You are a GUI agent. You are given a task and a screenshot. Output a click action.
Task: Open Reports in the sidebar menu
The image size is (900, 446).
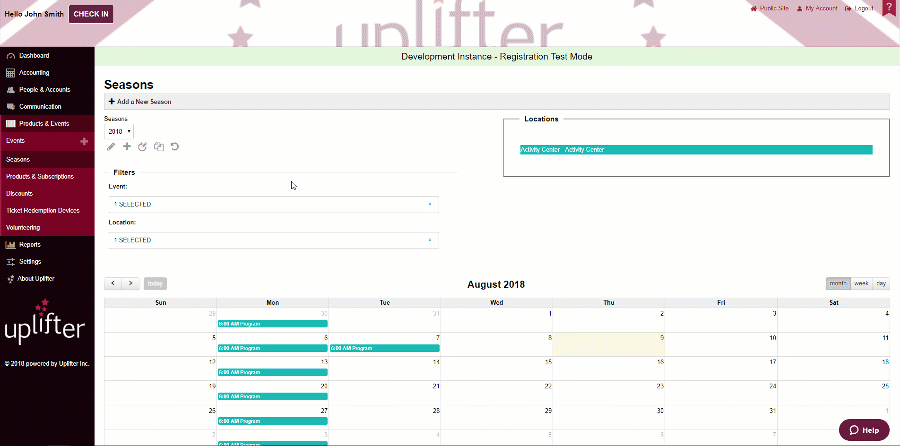(30, 244)
